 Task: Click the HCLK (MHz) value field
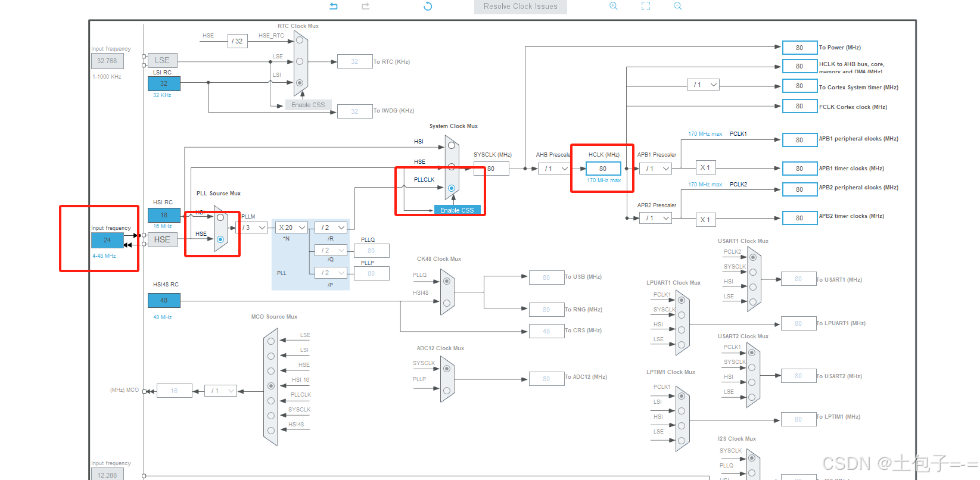(603, 169)
